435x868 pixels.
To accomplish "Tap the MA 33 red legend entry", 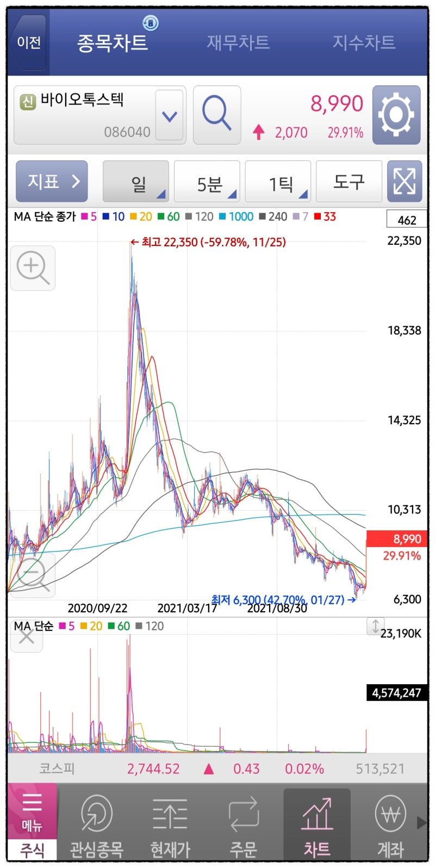I will click(325, 216).
